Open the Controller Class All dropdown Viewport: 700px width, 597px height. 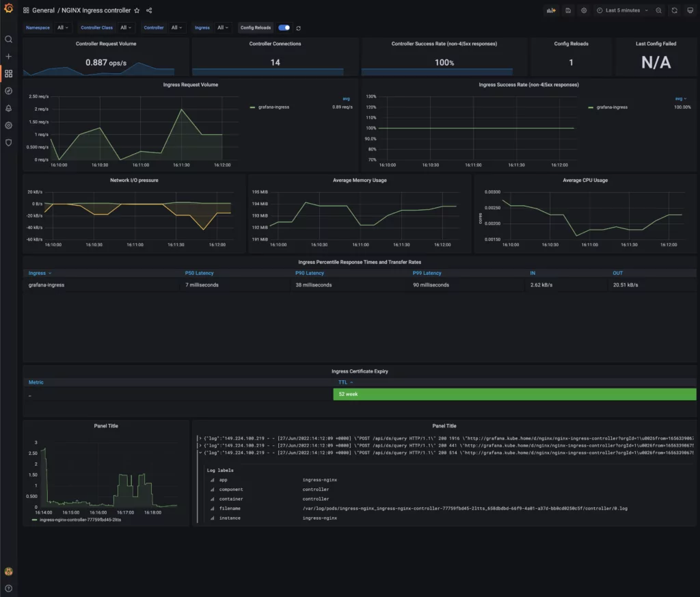click(126, 27)
